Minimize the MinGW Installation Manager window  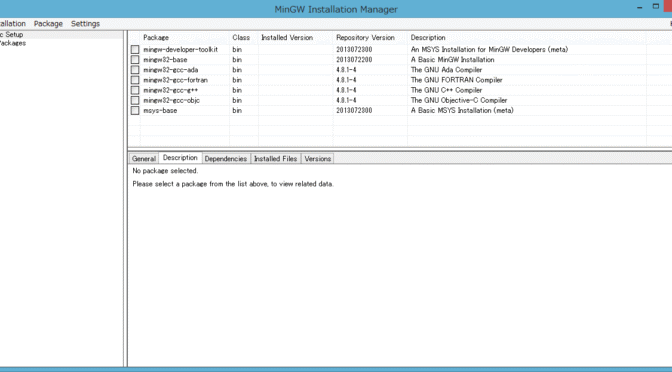tap(639, 7)
